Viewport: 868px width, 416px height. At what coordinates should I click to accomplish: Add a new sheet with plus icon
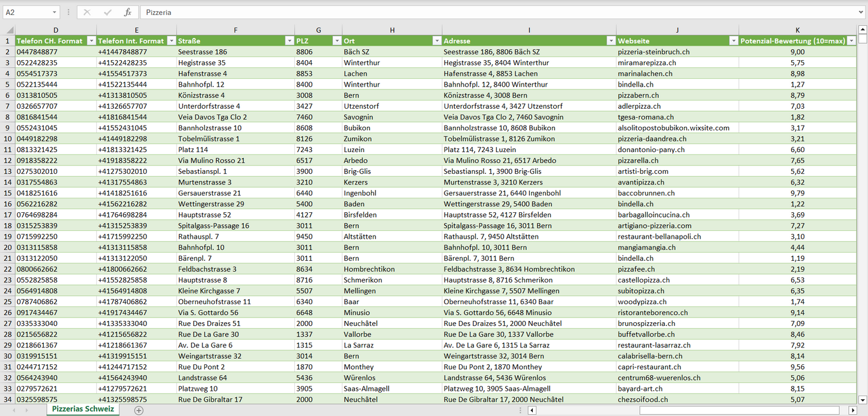pyautogui.click(x=139, y=410)
